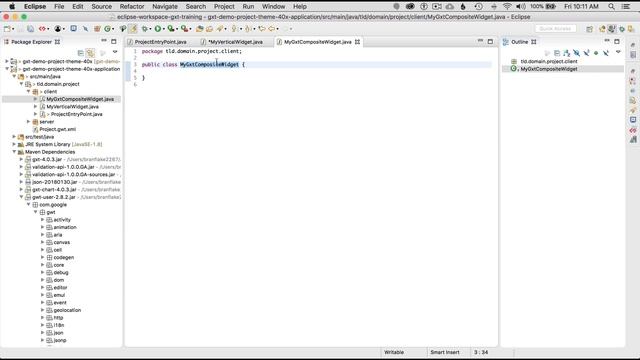The image size is (640, 360).
Task: Open the Outline view menu dropdown
Action: (x=618, y=52)
